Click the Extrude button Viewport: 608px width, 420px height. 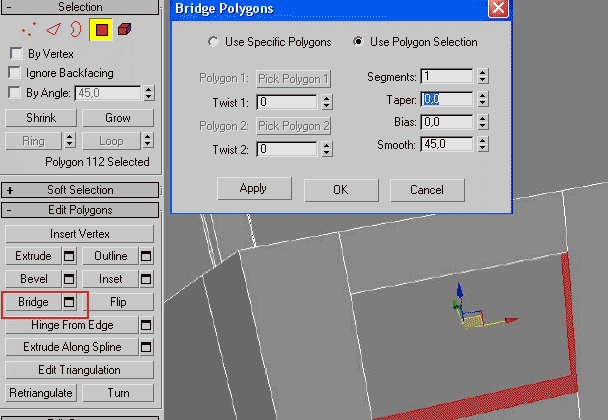[x=33, y=256]
